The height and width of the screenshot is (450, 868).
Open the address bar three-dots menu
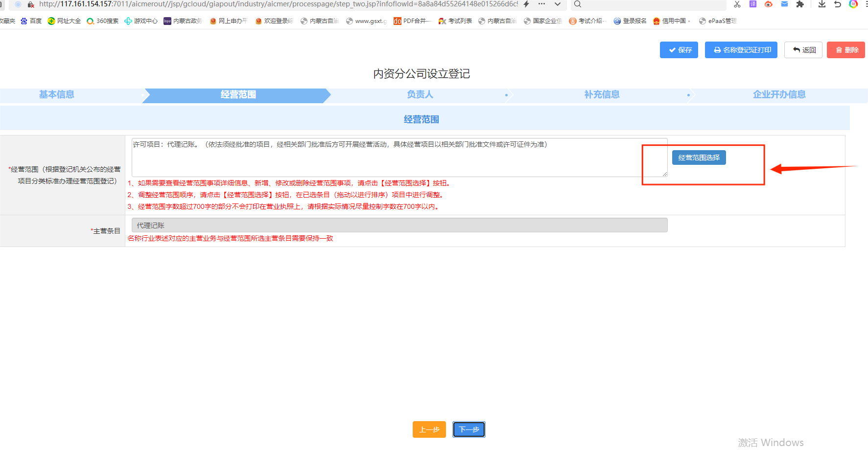click(x=541, y=4)
